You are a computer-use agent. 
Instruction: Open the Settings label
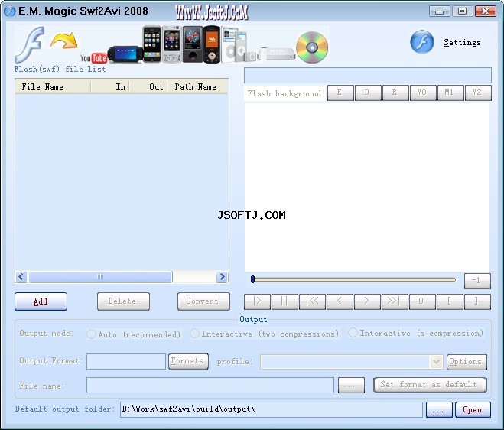(x=462, y=42)
